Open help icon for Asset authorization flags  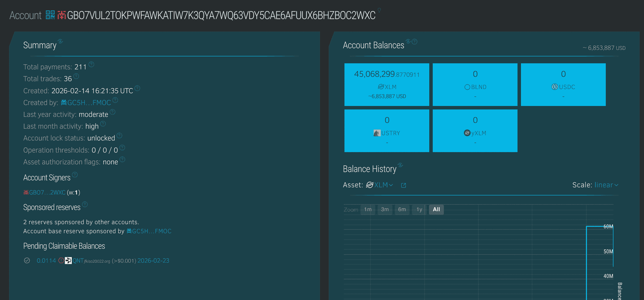click(x=122, y=159)
